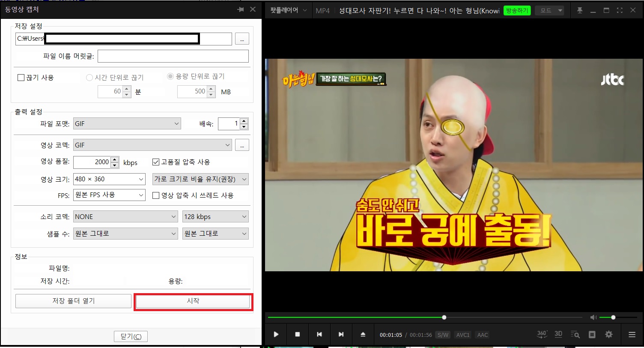Screen dimensions: 644x348
Task: Click the 배속 stepper arrows
Action: 244,124
